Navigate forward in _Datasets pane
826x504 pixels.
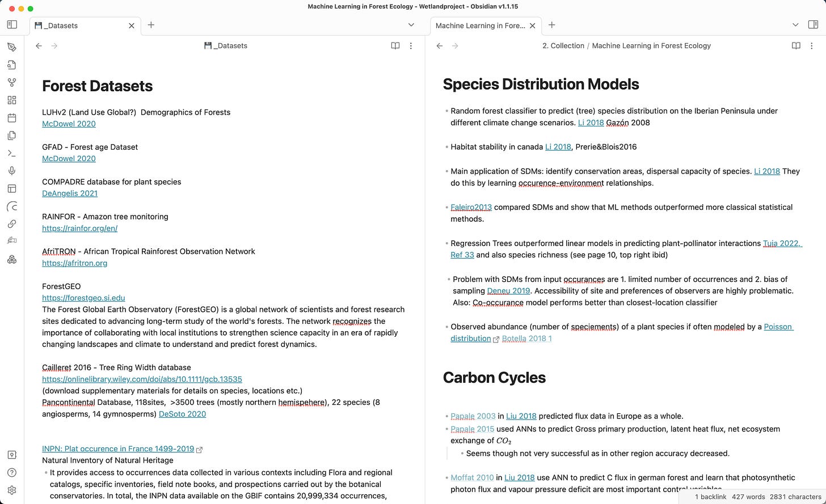(x=54, y=46)
